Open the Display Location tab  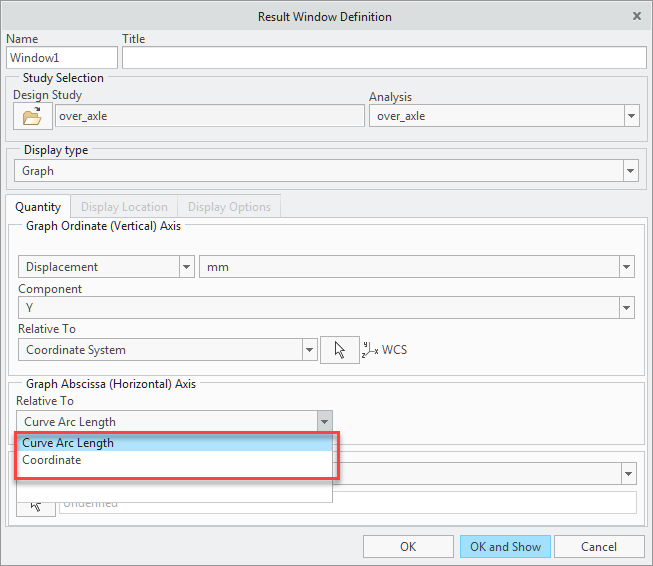[124, 207]
